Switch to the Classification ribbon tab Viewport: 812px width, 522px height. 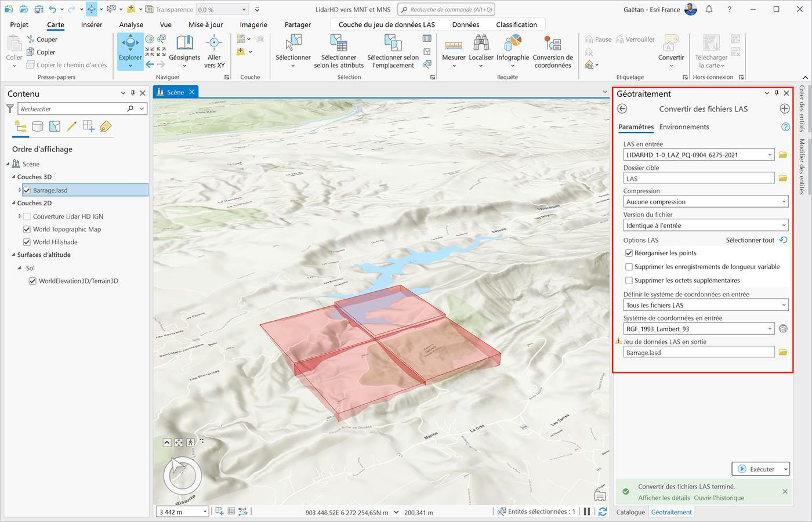(x=516, y=24)
